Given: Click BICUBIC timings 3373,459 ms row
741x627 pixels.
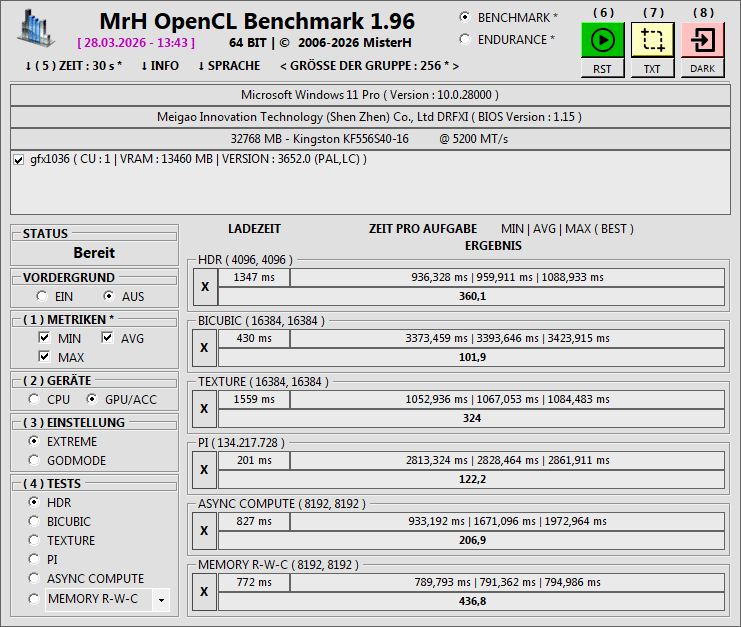Looking at the screenshot, I should [508, 338].
